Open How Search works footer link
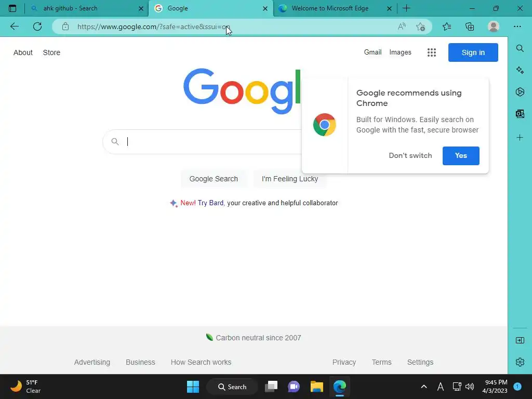The width and height of the screenshot is (532, 399). (201, 362)
